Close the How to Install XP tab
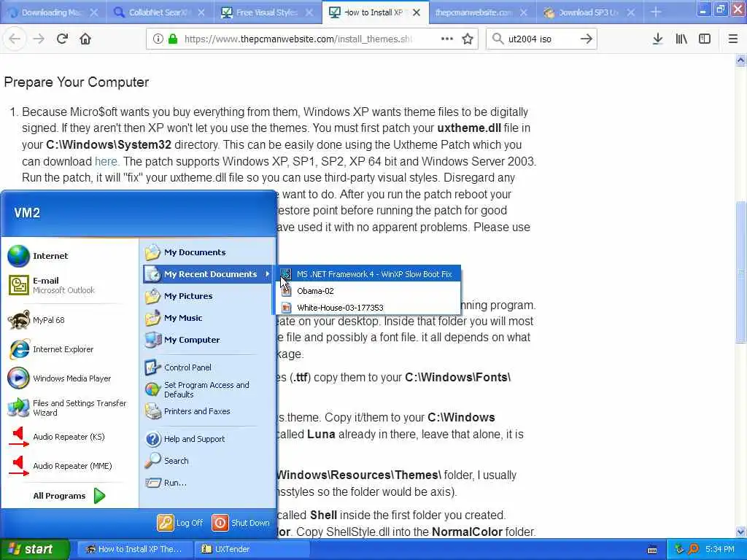This screenshot has height=560, width=747. 417,12
